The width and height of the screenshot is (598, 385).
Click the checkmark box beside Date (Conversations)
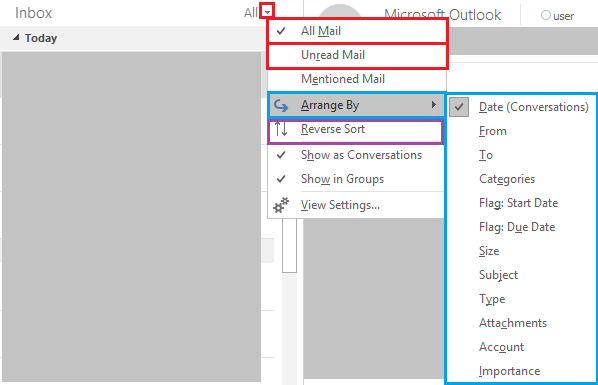pos(459,107)
